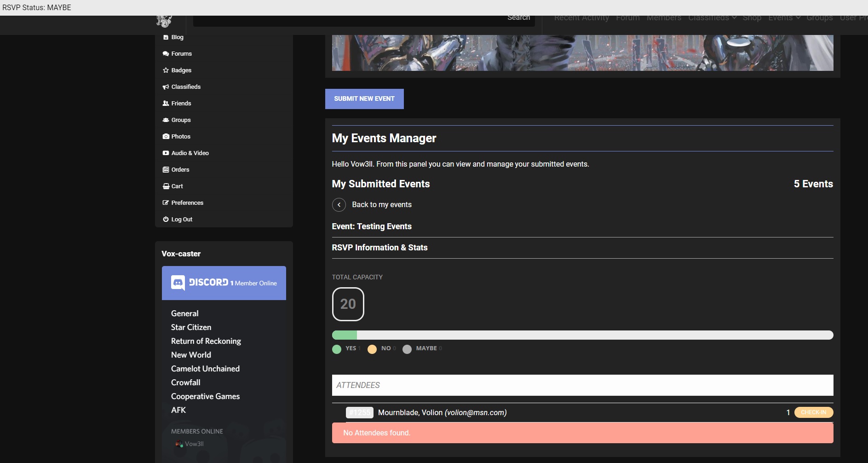868x463 pixels.
Task: Select the green YES status indicator
Action: point(337,349)
